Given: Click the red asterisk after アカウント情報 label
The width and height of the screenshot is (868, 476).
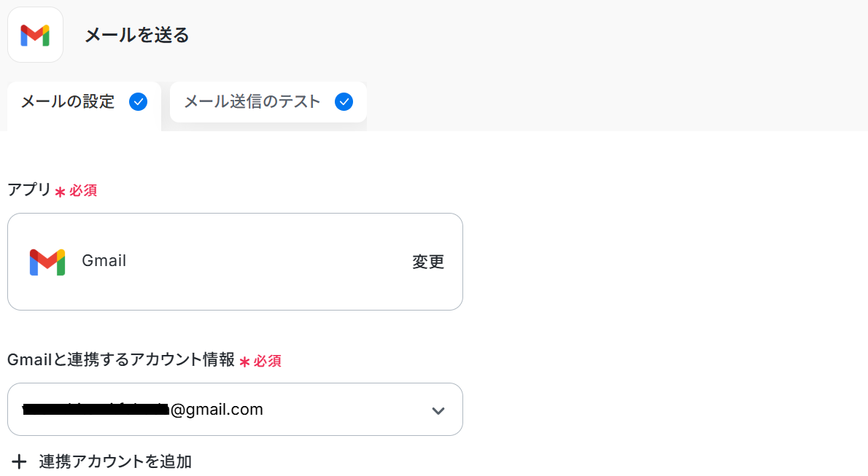Looking at the screenshot, I should coord(244,362).
